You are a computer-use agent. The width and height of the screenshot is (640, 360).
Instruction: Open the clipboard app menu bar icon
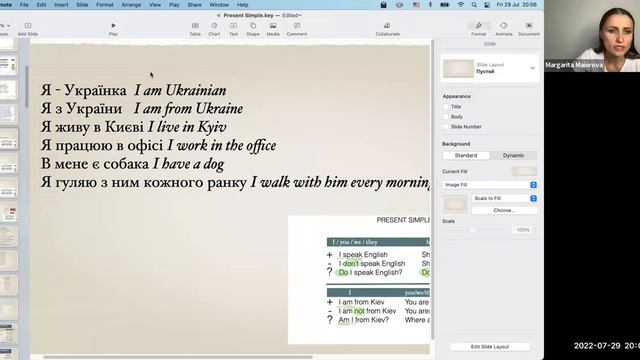pos(383,5)
